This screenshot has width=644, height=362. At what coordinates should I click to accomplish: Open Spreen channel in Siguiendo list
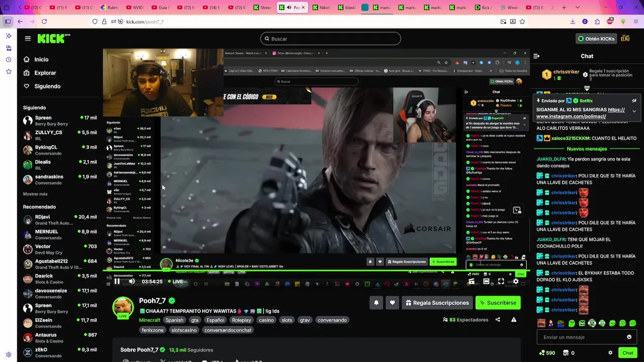tap(59, 121)
